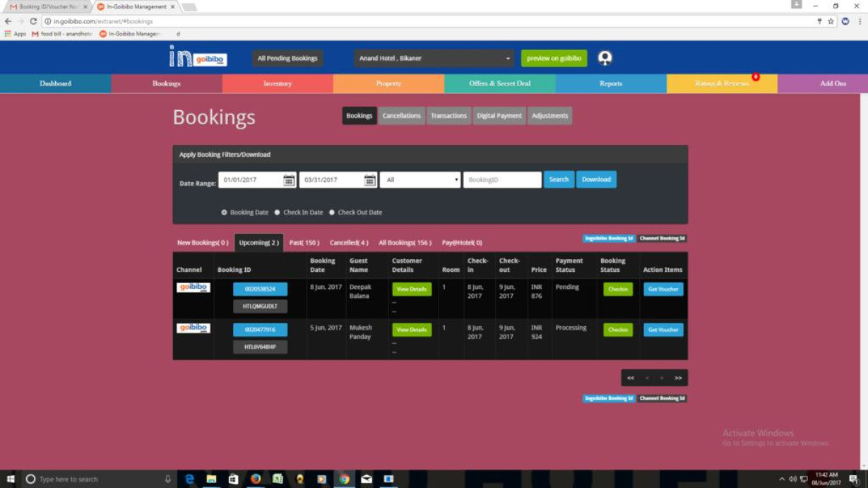Click the Windows taskbar search box

tap(98, 479)
